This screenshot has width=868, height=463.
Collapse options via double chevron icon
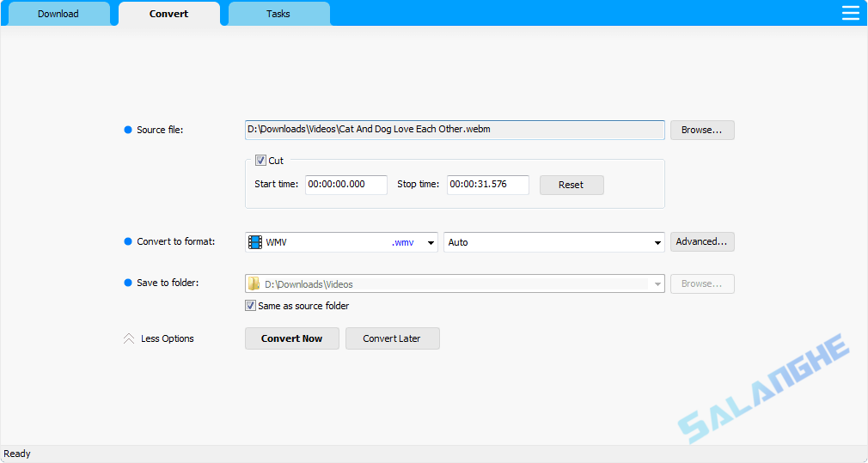pyautogui.click(x=129, y=338)
